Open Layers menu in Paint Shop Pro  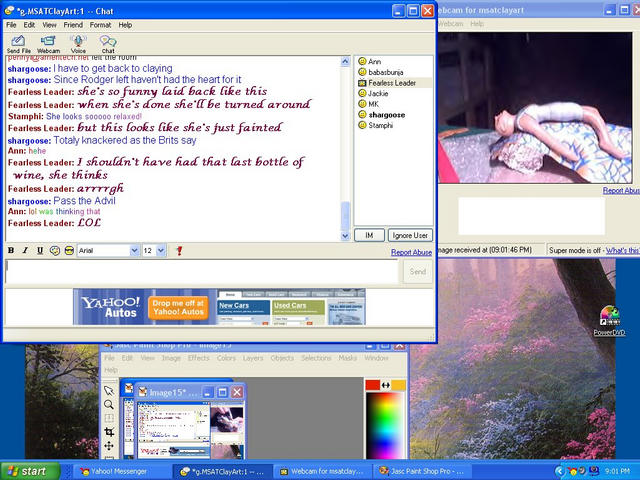tap(253, 358)
